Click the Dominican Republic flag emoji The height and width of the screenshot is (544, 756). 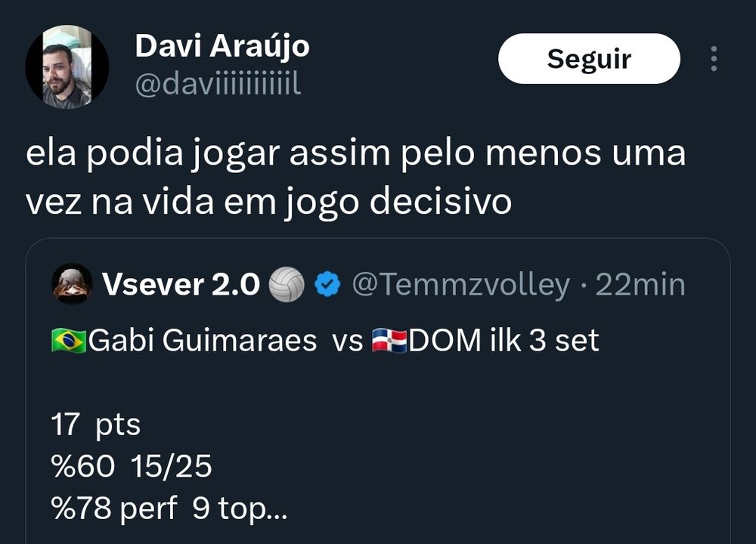point(389,341)
